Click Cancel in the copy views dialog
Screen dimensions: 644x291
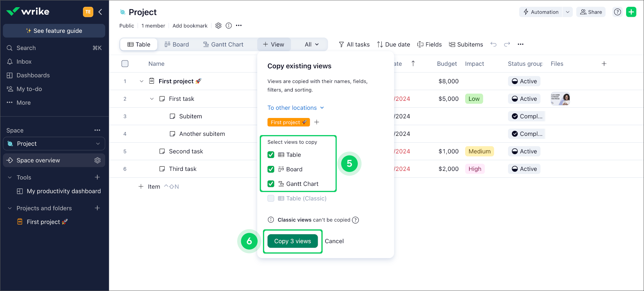[334, 241]
